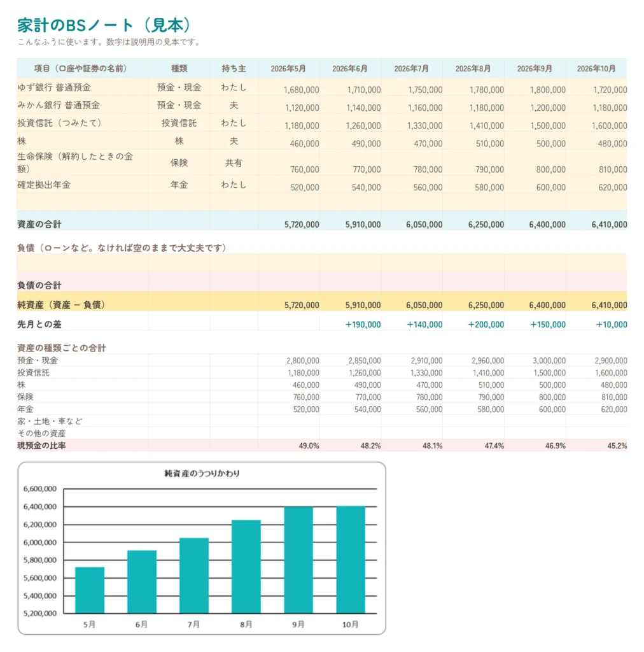Screen dimensions: 644x652
Task: Select the 持ち主 column header
Action: [x=234, y=69]
